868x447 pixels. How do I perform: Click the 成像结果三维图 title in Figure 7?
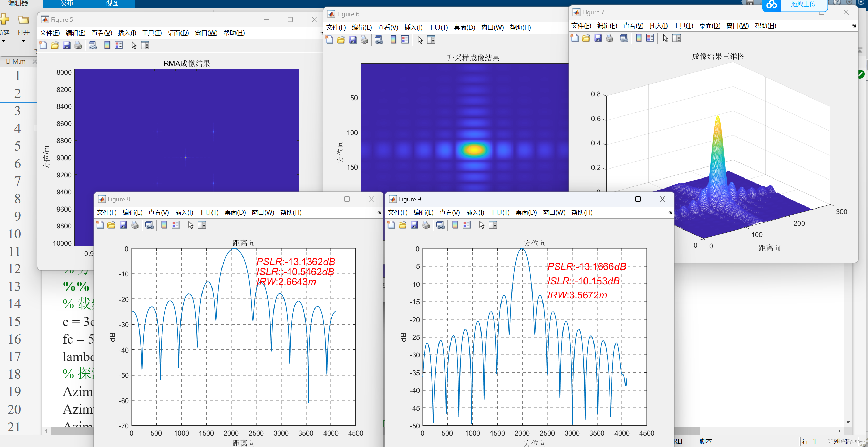click(719, 56)
